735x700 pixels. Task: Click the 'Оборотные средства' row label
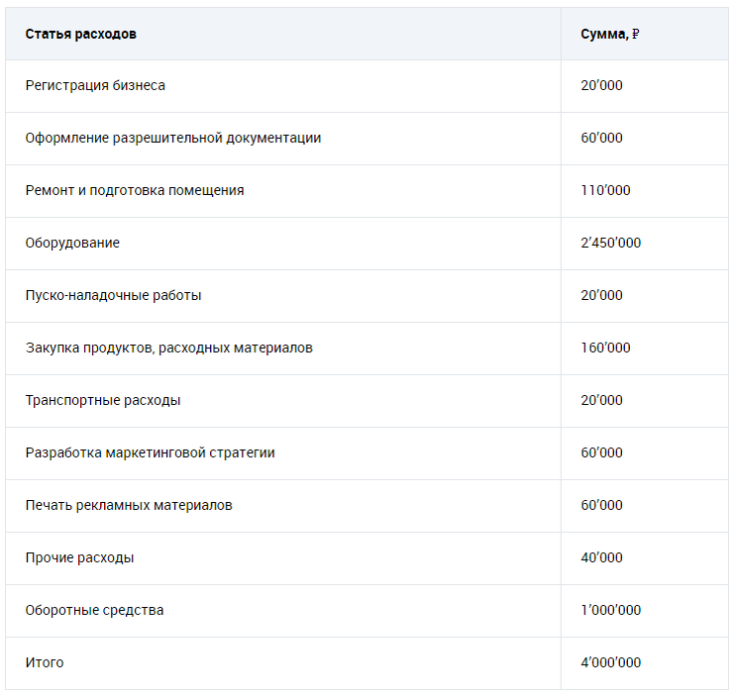click(x=94, y=610)
